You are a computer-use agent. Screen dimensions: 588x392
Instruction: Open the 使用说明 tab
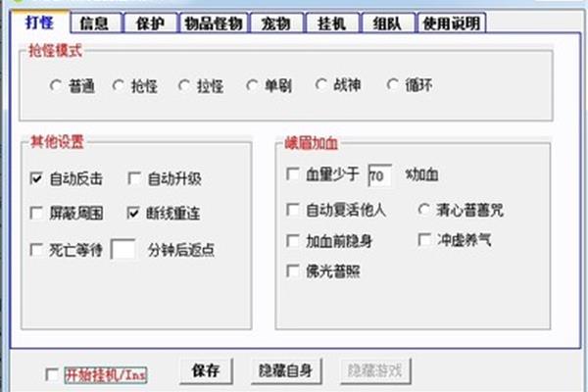coord(452,24)
